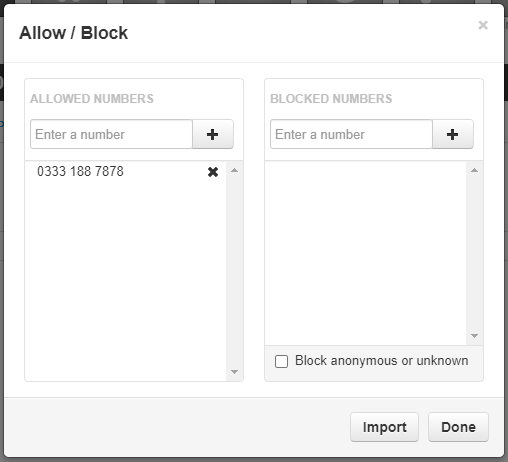508x462 pixels.
Task: Click the allowed numbers scrollbar track
Action: 234,271
